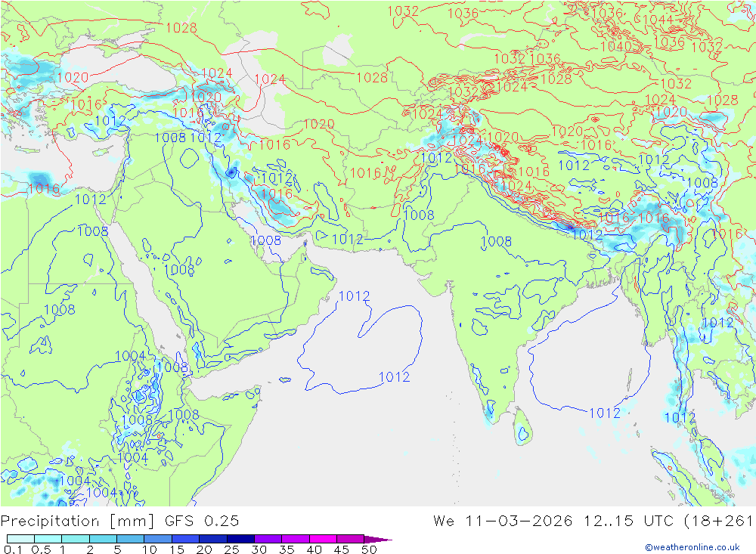Select the 0.1–0.5 mm lightest cyan legend swatch
The width and height of the screenshot is (756, 554).
[20, 539]
